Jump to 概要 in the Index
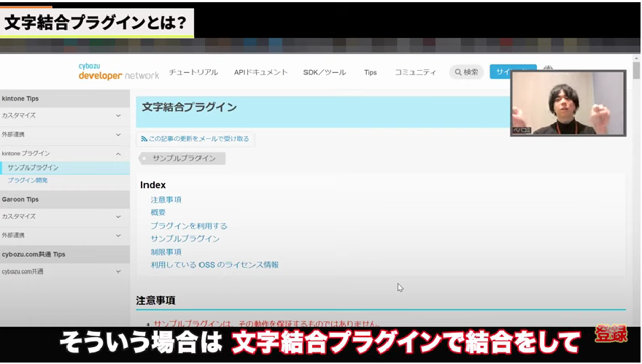This screenshot has width=642, height=364. pyautogui.click(x=158, y=212)
